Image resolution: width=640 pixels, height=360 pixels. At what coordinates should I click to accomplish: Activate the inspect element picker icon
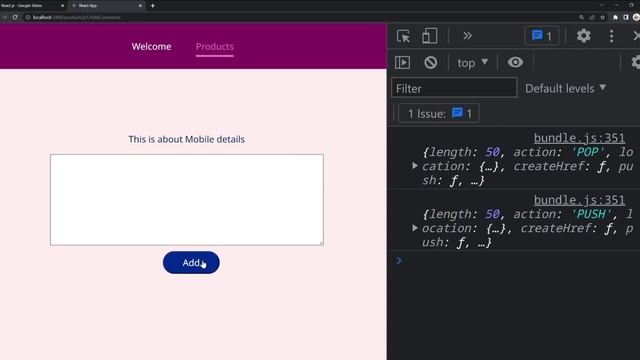point(403,36)
